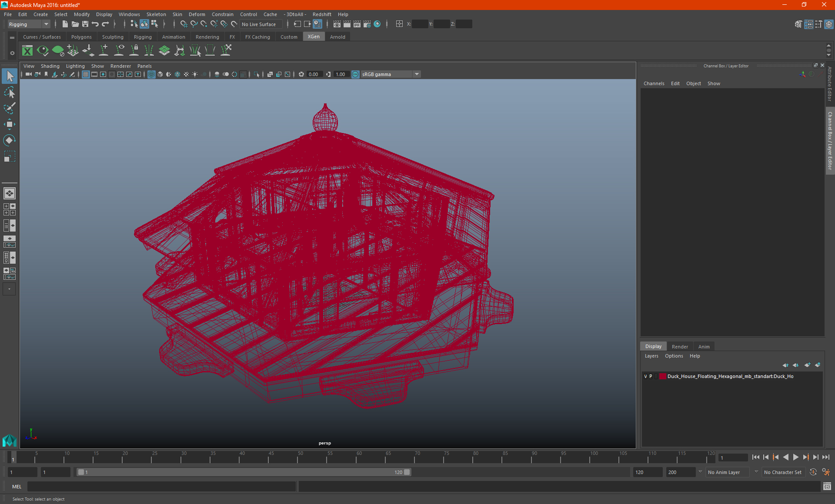Open the Skeleton menu

156,14
